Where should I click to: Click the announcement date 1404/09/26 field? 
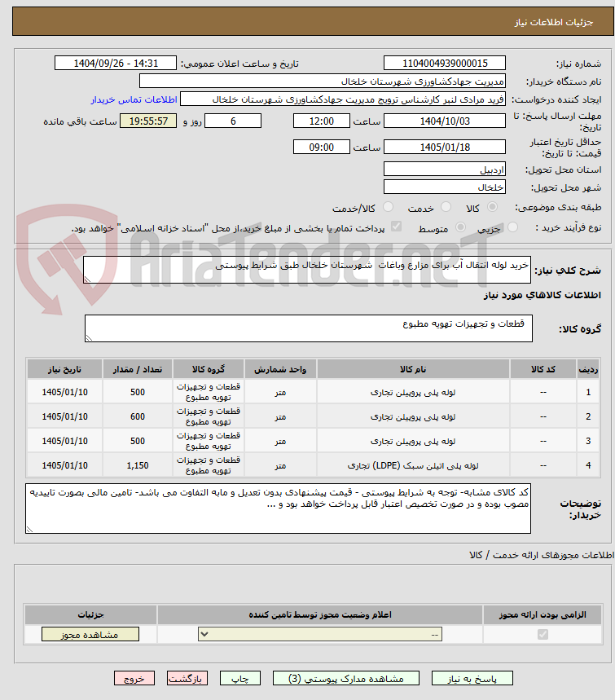[x=116, y=63]
